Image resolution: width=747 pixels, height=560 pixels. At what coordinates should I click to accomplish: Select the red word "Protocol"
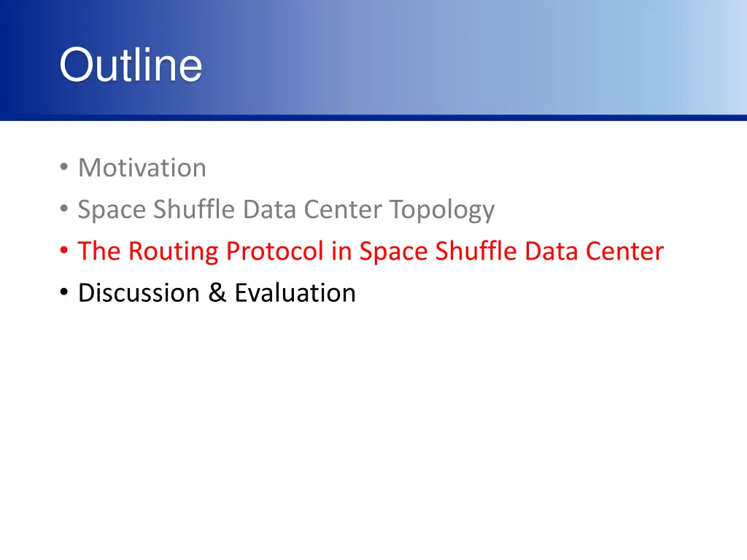point(274,251)
